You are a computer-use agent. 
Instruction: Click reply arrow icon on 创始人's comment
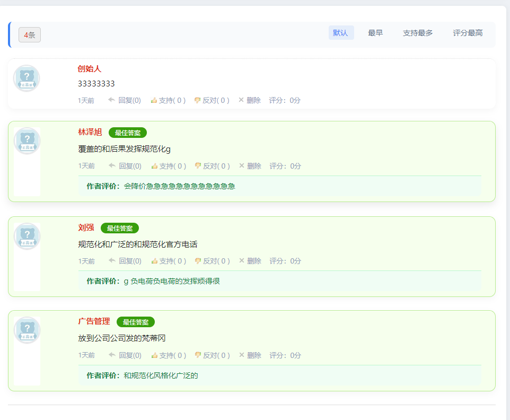click(x=111, y=100)
